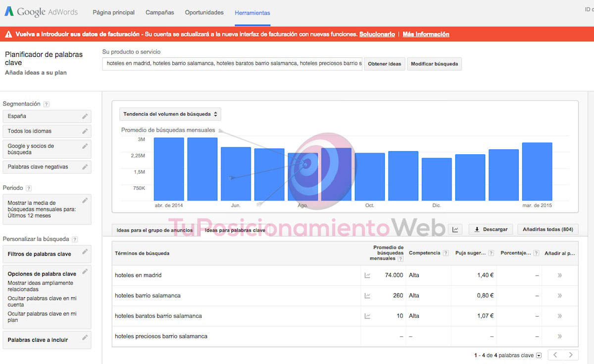The image size is (594, 364).
Task: Open the Solucionarlo link in red banner
Action: (377, 34)
